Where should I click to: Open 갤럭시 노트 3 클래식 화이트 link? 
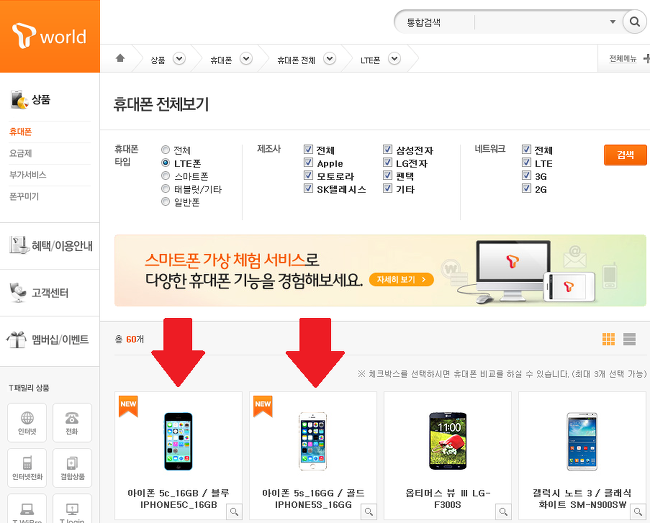tap(582, 499)
